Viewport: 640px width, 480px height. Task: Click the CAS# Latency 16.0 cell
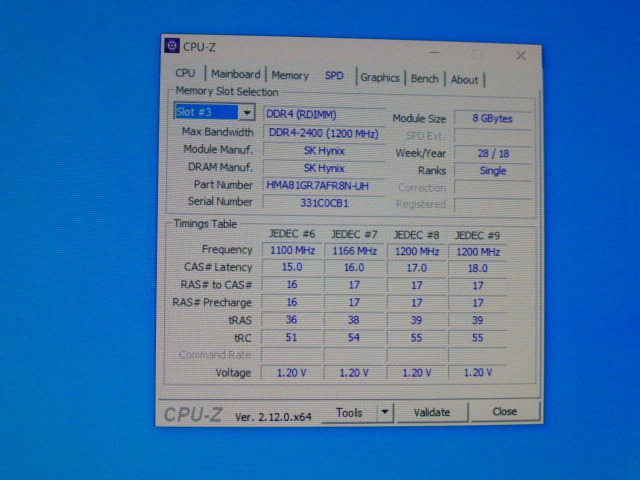pos(354,268)
